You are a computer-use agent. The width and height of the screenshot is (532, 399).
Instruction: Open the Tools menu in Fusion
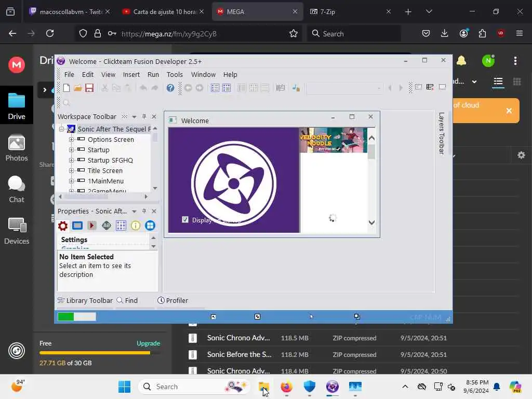175,75
